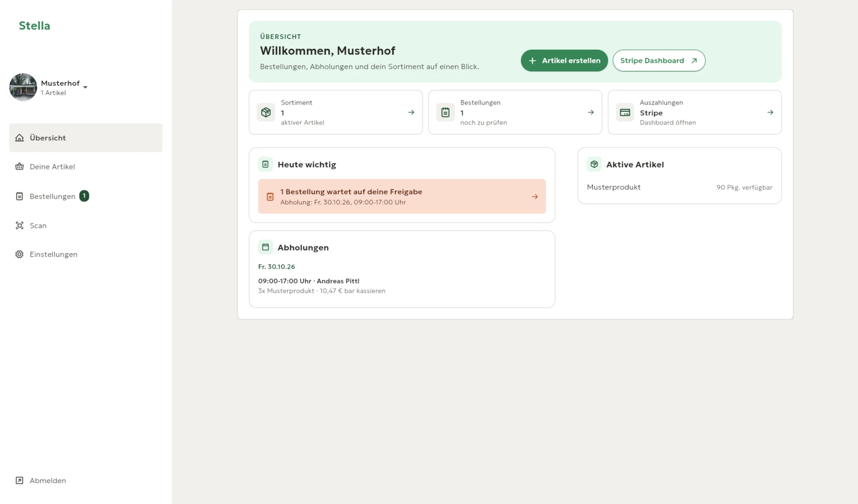This screenshot has height=504, width=858.
Task: Click the credit card icon in Auszahlungen card
Action: (x=625, y=113)
